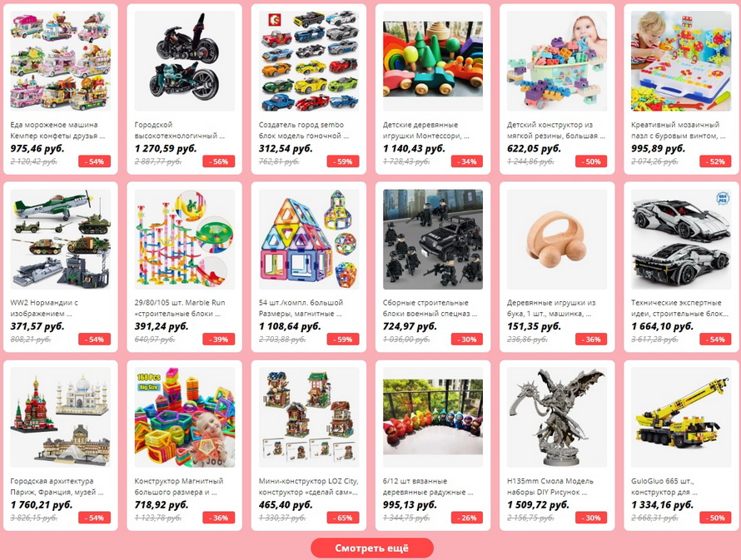Image resolution: width=741 pixels, height=560 pixels.
Task: Click the Детский конструктор из мягкой резины title
Action: pyautogui.click(x=556, y=130)
